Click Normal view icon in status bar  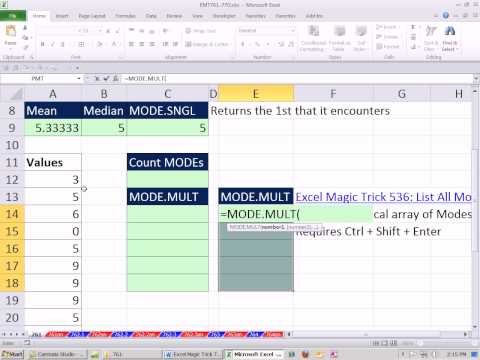coord(375,343)
